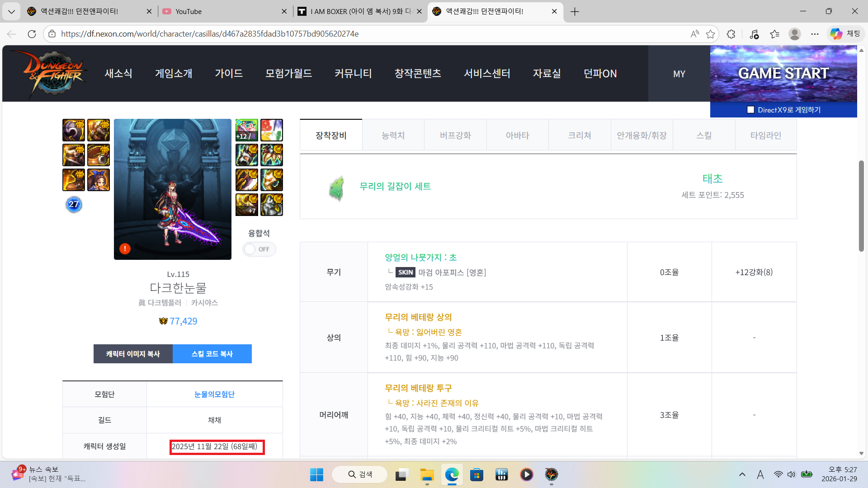Viewport: 868px width, 488px height.
Task: Open browser extensions puzzle icon
Action: point(731,34)
